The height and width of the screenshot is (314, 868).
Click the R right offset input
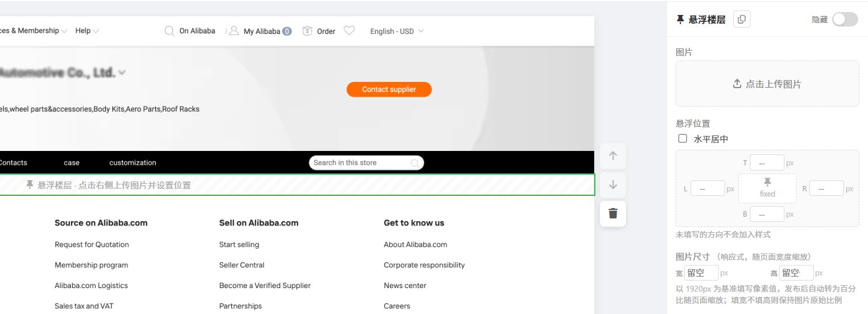[827, 188]
